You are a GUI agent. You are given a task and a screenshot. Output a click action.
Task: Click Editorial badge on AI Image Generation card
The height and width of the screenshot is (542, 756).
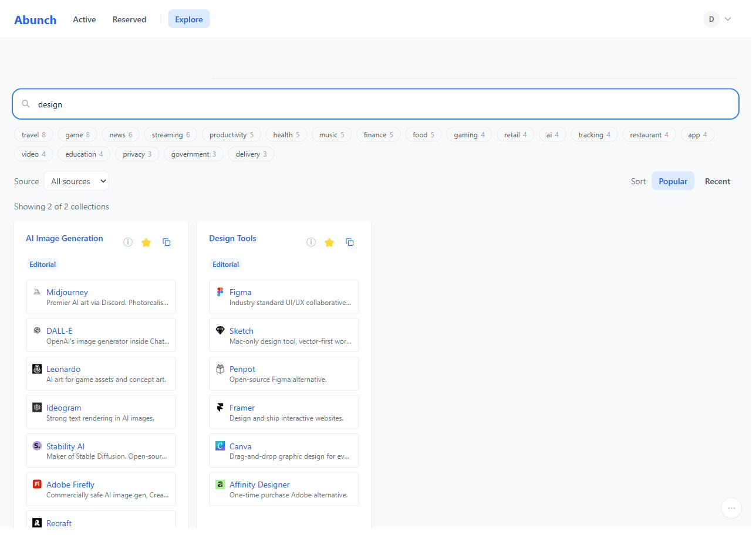[x=43, y=265]
